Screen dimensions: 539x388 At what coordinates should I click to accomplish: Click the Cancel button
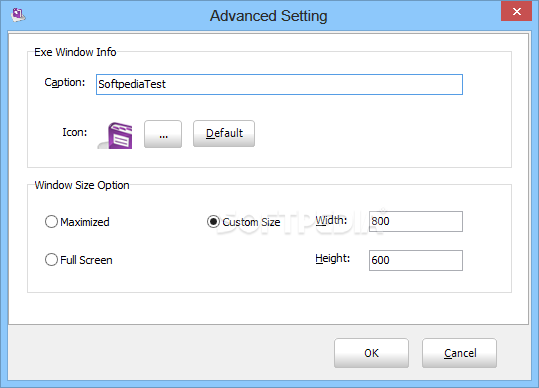point(459,353)
